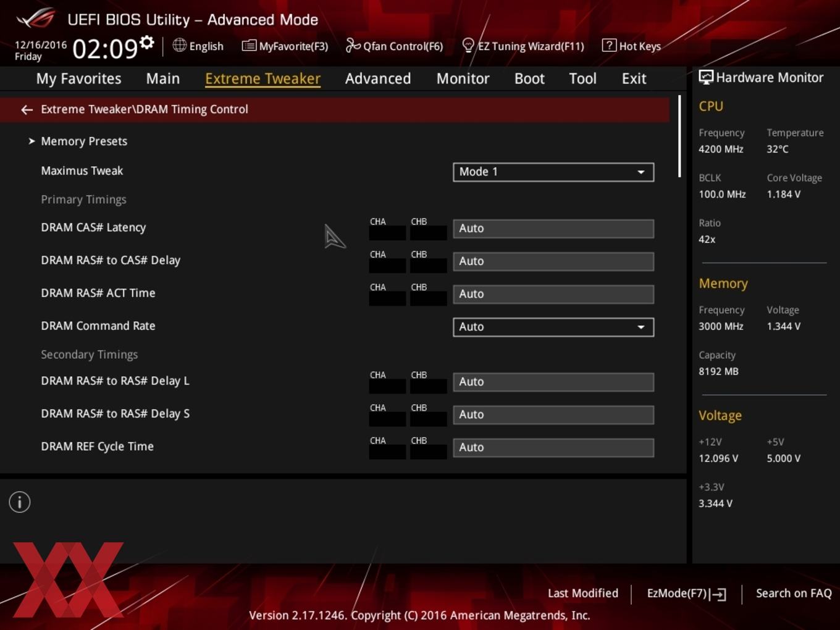This screenshot has width=840, height=630.
Task: Open the DRAM Command Rate dropdown
Action: pyautogui.click(x=553, y=327)
